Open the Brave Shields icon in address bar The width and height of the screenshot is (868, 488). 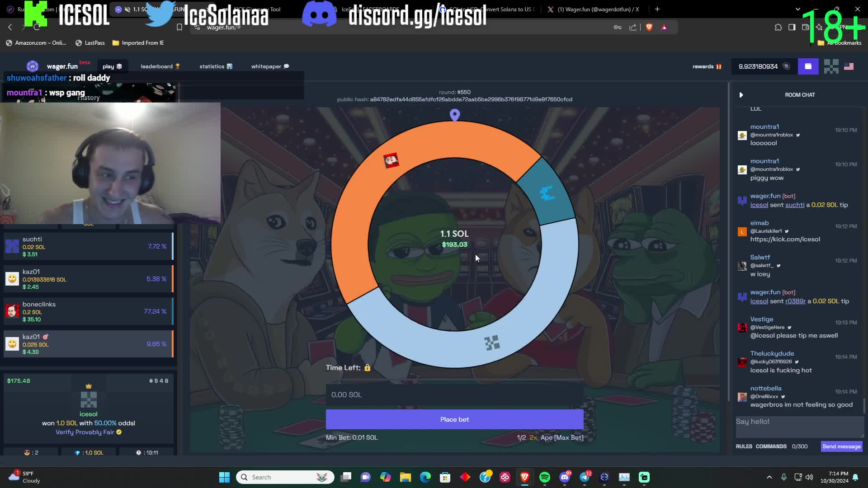tap(649, 27)
